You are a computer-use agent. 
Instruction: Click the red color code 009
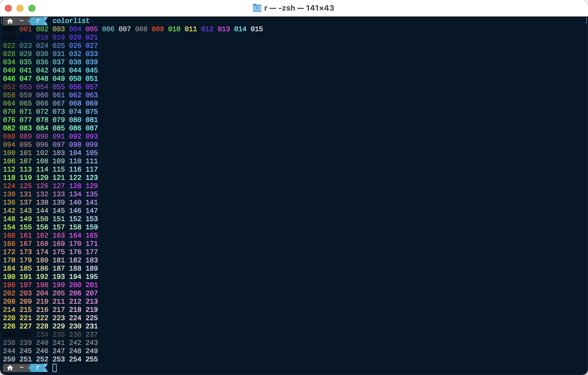click(x=157, y=29)
